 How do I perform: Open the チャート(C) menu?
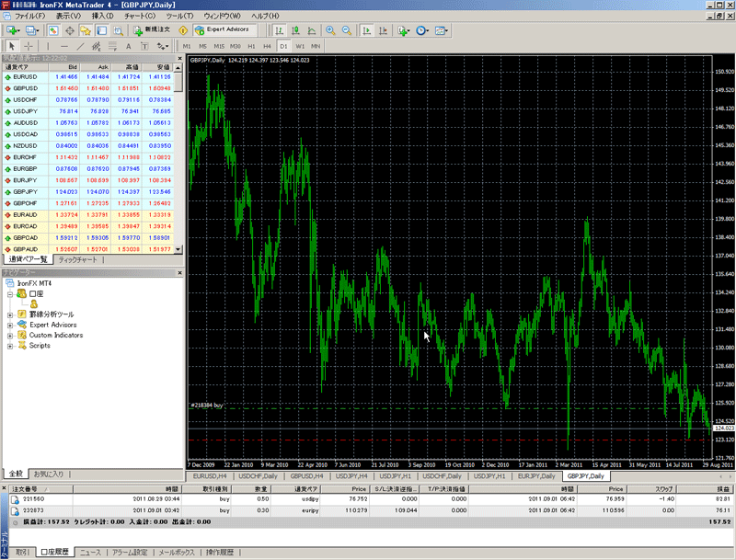click(140, 16)
